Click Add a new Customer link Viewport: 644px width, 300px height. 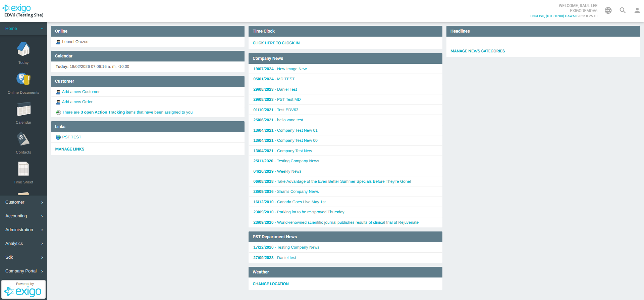pyautogui.click(x=81, y=92)
